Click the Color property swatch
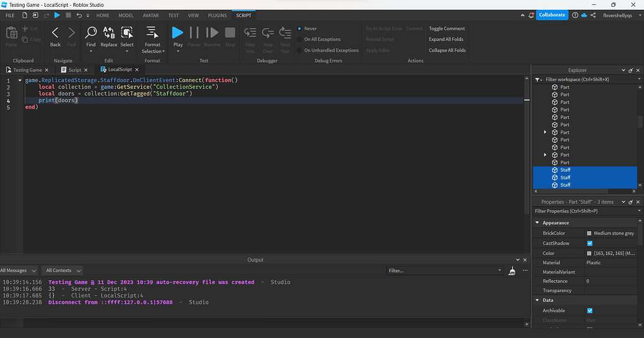 pos(589,253)
